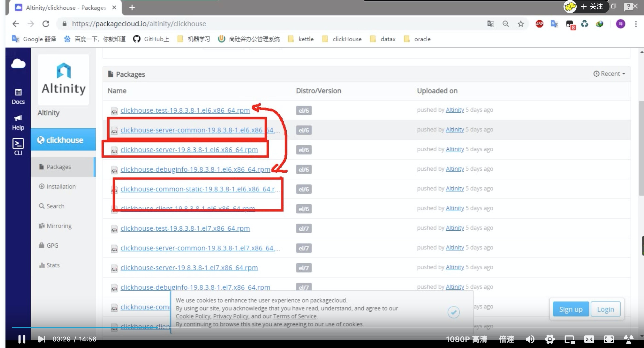Open the 机器学习 bookmark folder

point(194,39)
